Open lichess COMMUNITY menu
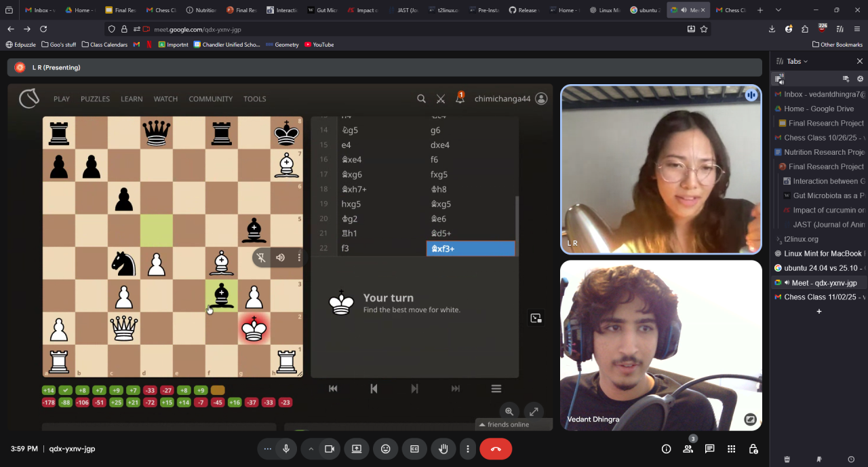Screen dimensions: 868x467 tap(210, 98)
